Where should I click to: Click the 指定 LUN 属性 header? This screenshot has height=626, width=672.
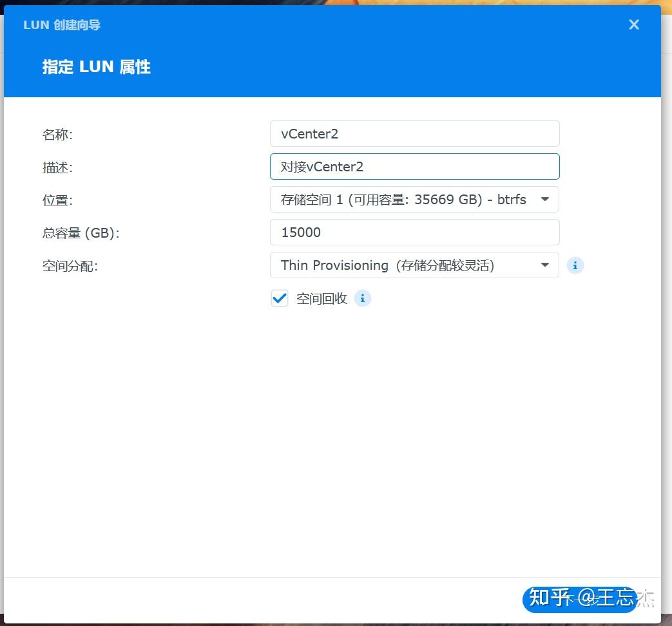pos(95,66)
